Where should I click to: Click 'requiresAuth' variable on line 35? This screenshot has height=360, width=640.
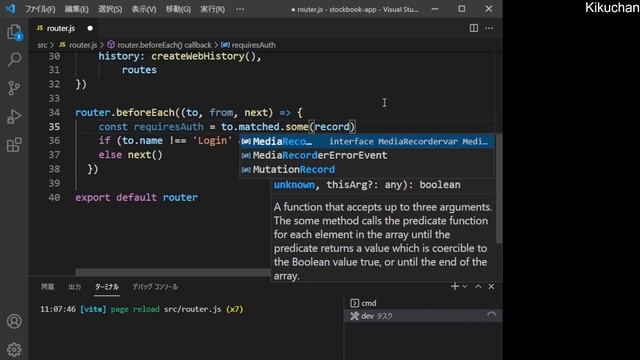[168, 127]
